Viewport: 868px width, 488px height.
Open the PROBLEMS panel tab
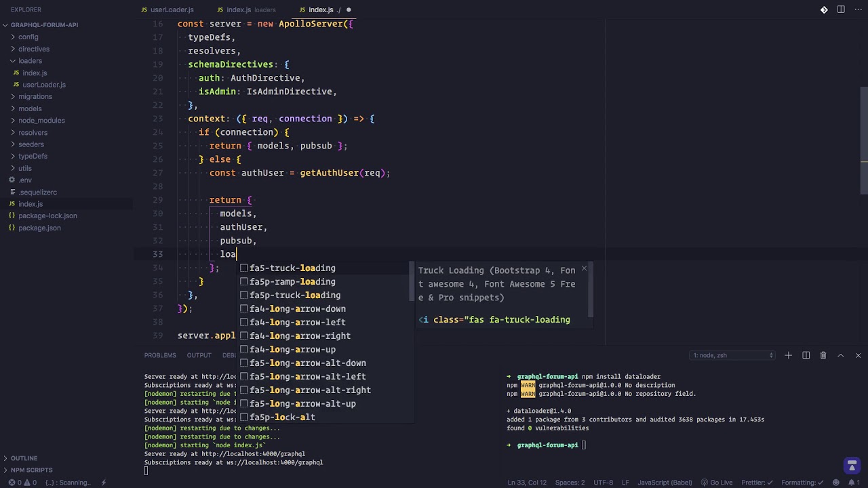pos(160,355)
